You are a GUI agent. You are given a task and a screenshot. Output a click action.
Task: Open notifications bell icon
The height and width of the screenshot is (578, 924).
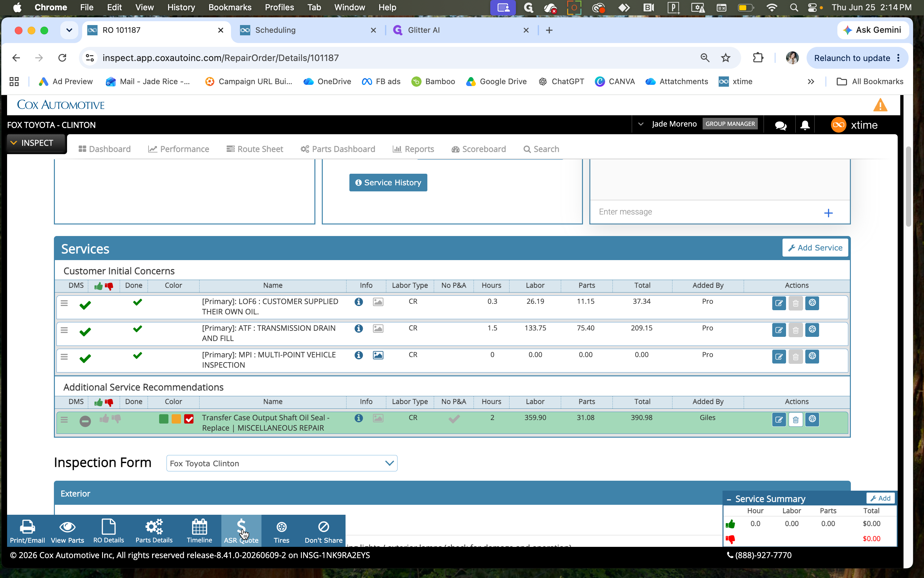pos(805,125)
